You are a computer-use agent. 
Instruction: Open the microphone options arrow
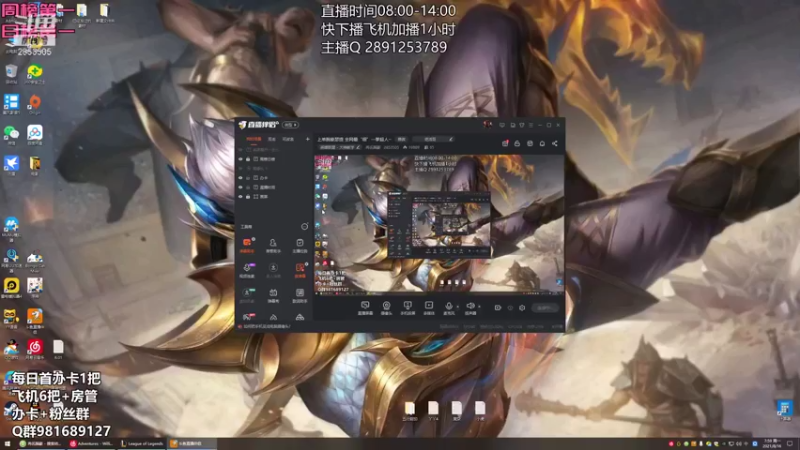[x=458, y=307]
